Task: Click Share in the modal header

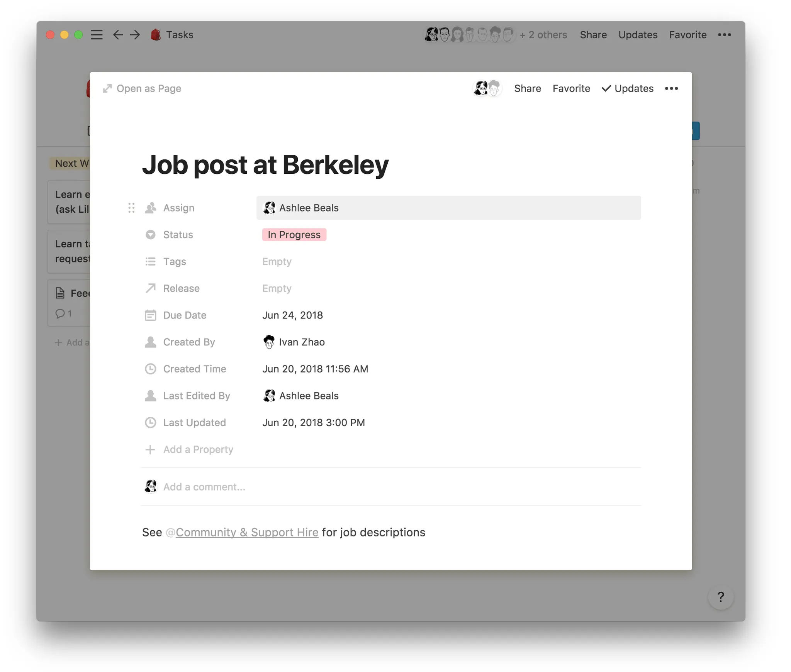Action: tap(527, 89)
